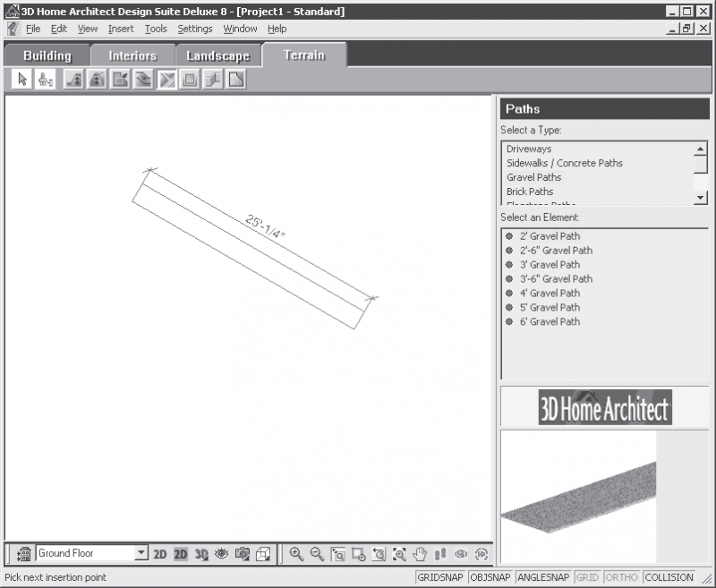This screenshot has height=588, width=716.
Task: Click the zoom in magnifier
Action: pos(297,554)
